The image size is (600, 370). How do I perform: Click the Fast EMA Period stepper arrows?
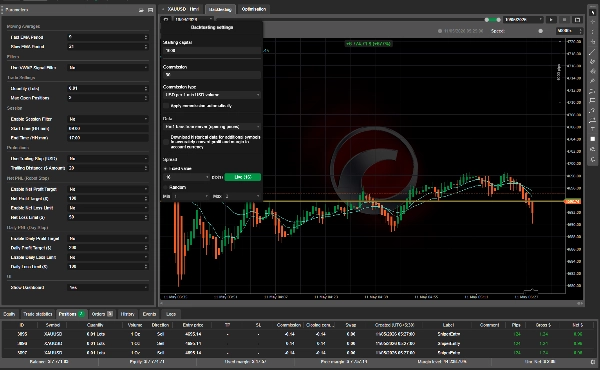coord(146,37)
